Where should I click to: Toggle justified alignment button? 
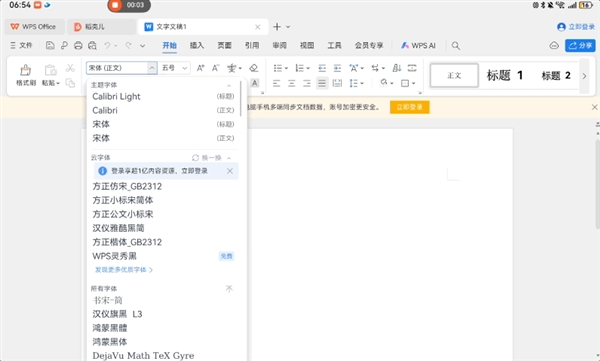click(322, 83)
